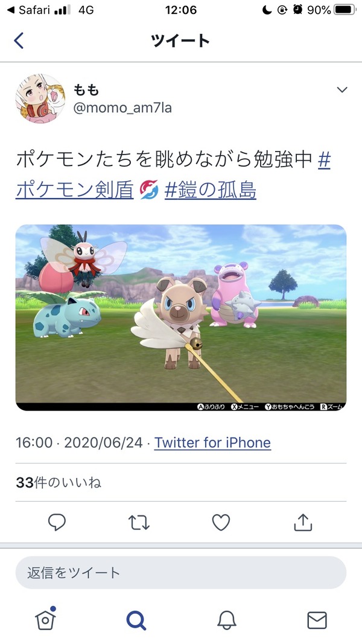The width and height of the screenshot is (362, 644).
Task: View the 33件のいいね likes list
Action: 59,483
